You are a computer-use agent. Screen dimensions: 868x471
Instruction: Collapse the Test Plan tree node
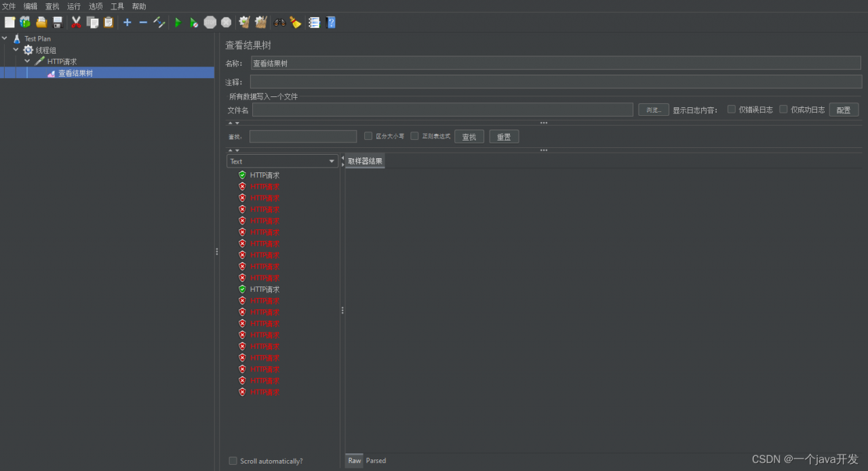point(5,39)
